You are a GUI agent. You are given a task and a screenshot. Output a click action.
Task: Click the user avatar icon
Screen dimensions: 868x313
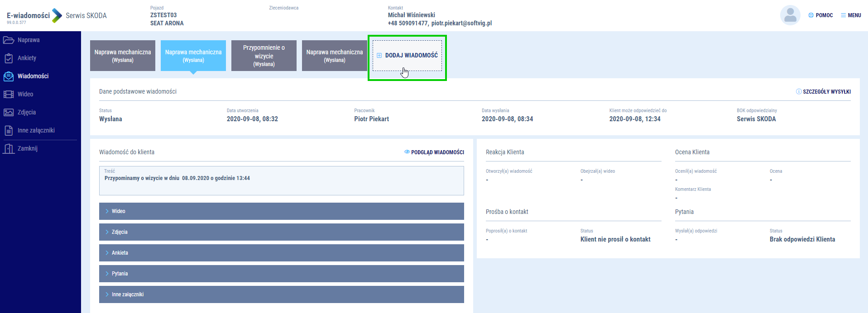[790, 15]
